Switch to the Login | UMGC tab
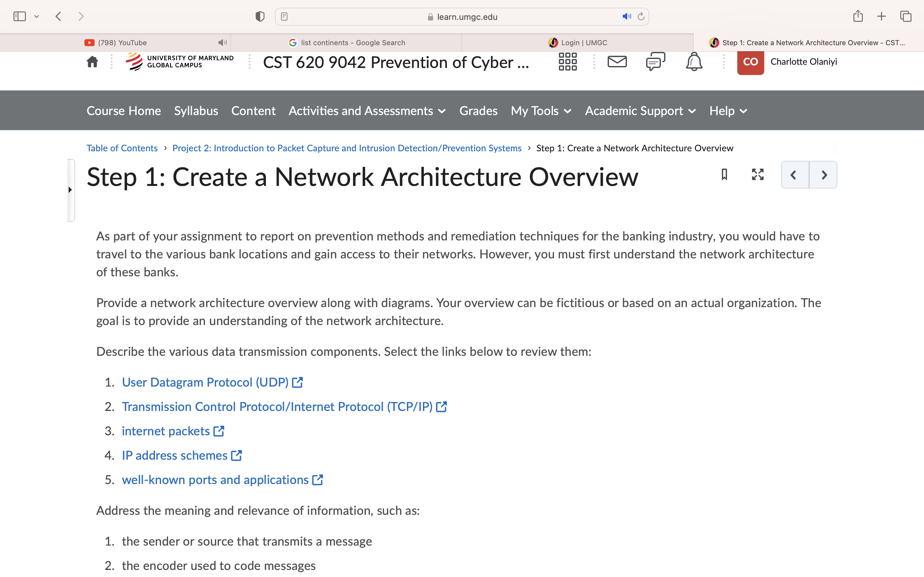This screenshot has width=924, height=577. pyautogui.click(x=577, y=42)
